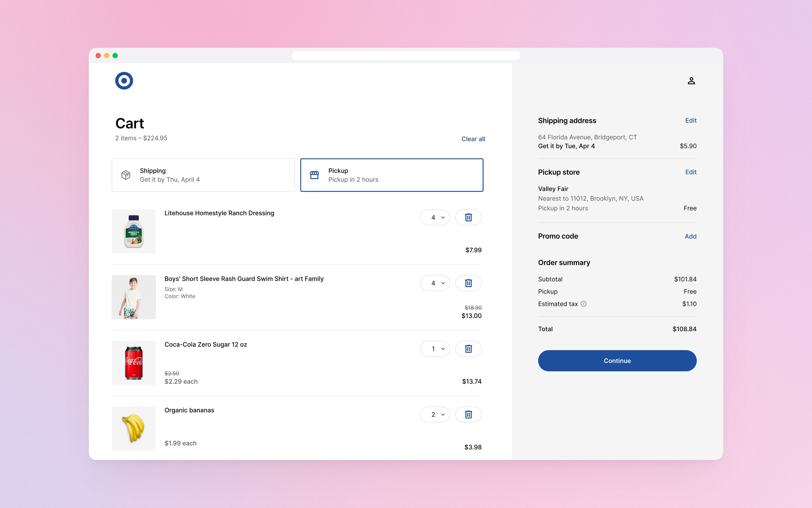The width and height of the screenshot is (812, 508).
Task: Open Boys' Short Sleeve Rash Guard title
Action: pos(244,279)
